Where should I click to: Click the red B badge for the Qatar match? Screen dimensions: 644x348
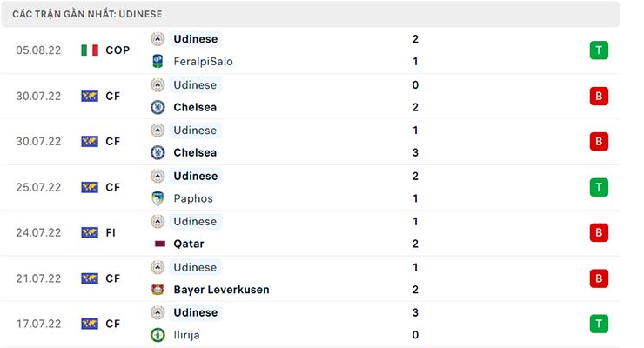(598, 233)
